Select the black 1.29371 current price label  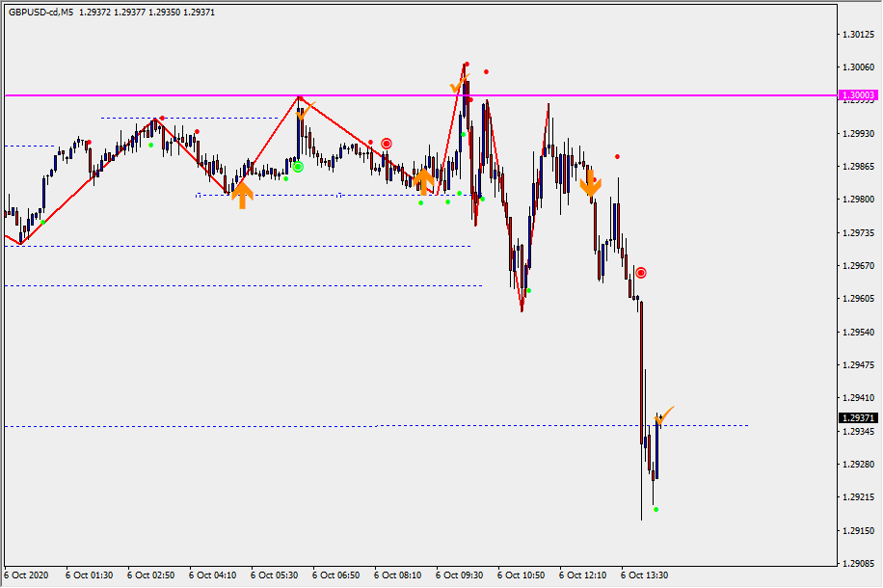coord(857,417)
